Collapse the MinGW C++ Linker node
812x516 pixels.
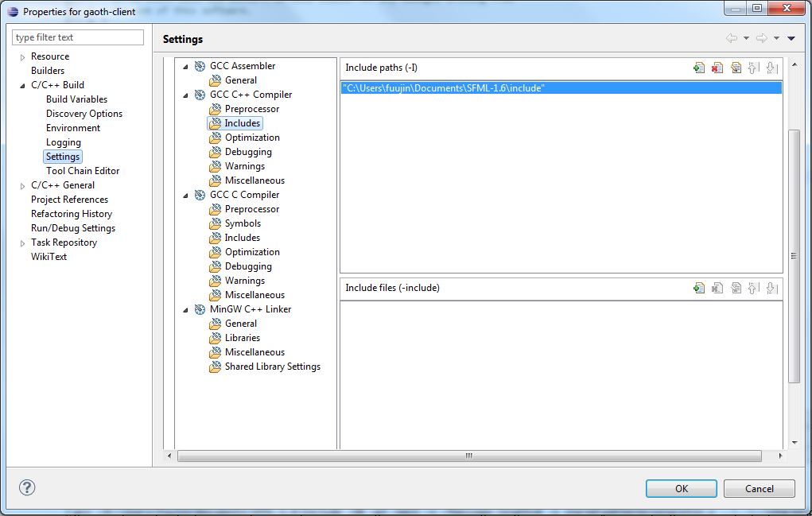[185, 310]
